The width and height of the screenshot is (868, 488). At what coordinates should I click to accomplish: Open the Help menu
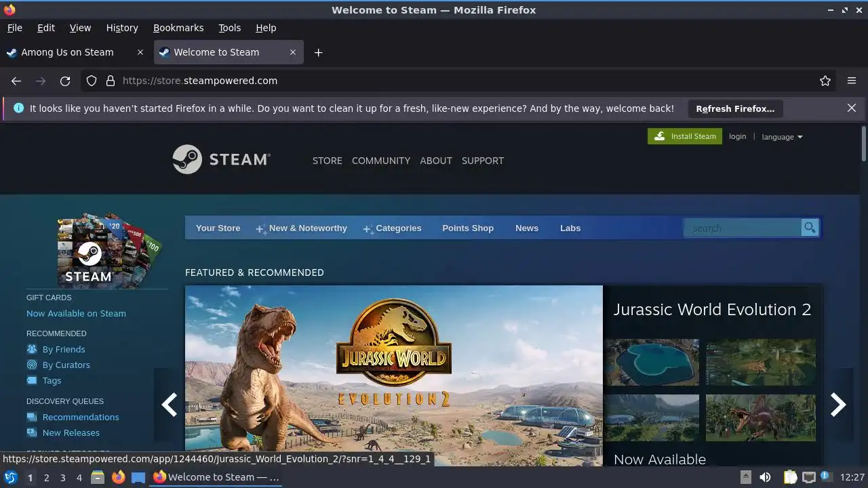pos(266,28)
